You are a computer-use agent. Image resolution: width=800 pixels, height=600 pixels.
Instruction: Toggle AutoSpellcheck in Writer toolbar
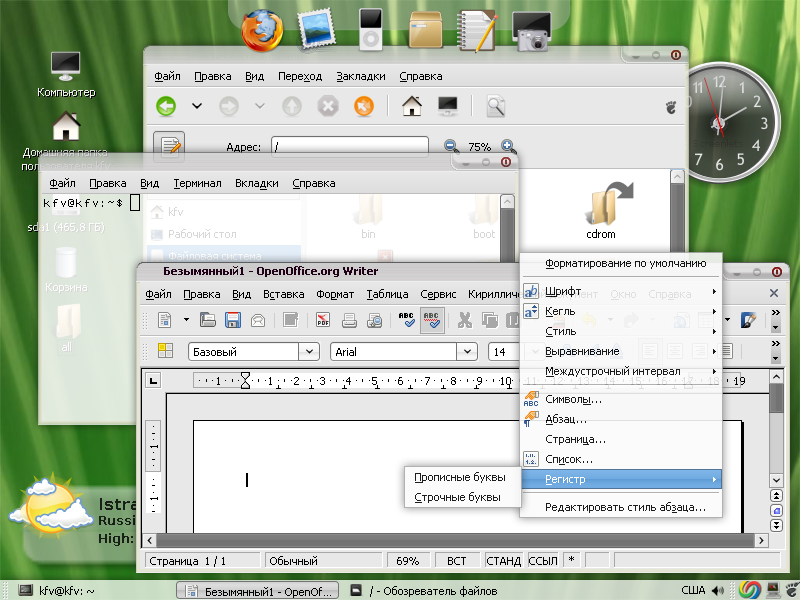point(432,320)
